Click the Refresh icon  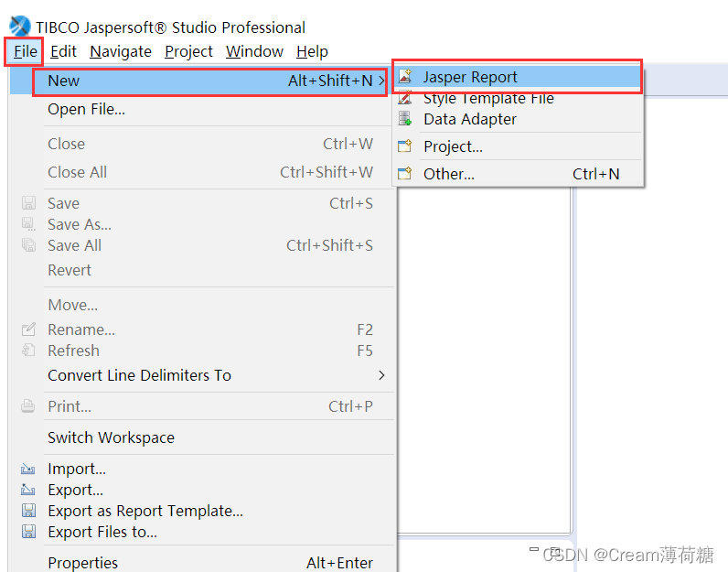[x=28, y=350]
